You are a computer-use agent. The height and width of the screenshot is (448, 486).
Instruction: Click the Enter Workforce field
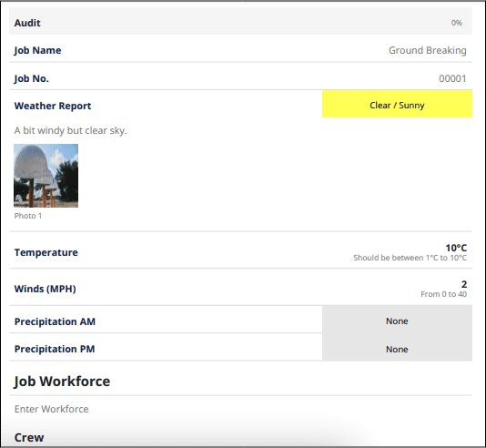[x=52, y=409]
